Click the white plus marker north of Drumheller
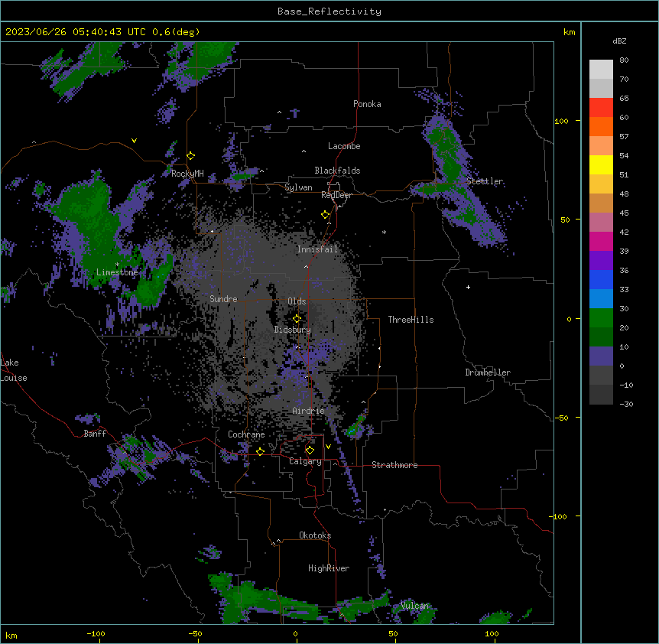The width and height of the screenshot is (659, 644). (468, 287)
